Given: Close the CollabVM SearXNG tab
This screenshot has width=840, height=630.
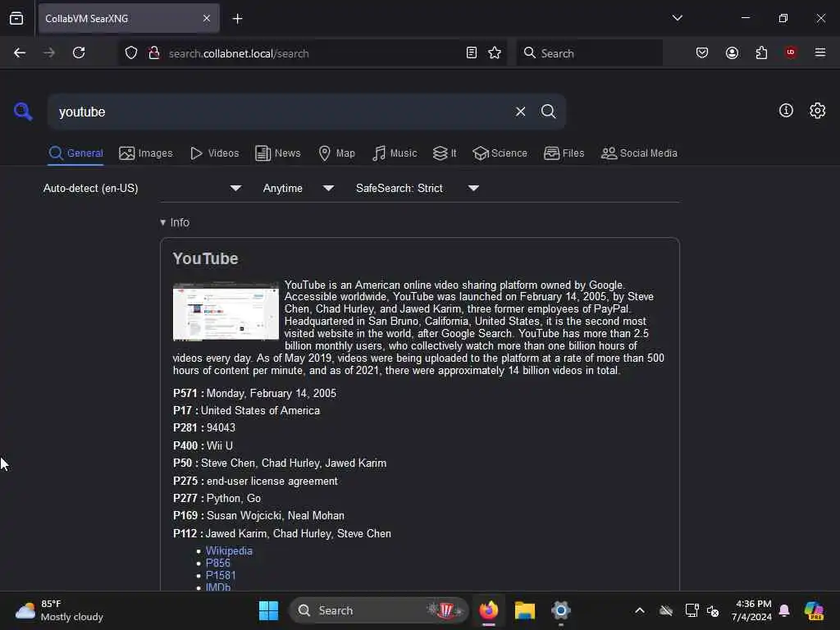Looking at the screenshot, I should tap(207, 18).
